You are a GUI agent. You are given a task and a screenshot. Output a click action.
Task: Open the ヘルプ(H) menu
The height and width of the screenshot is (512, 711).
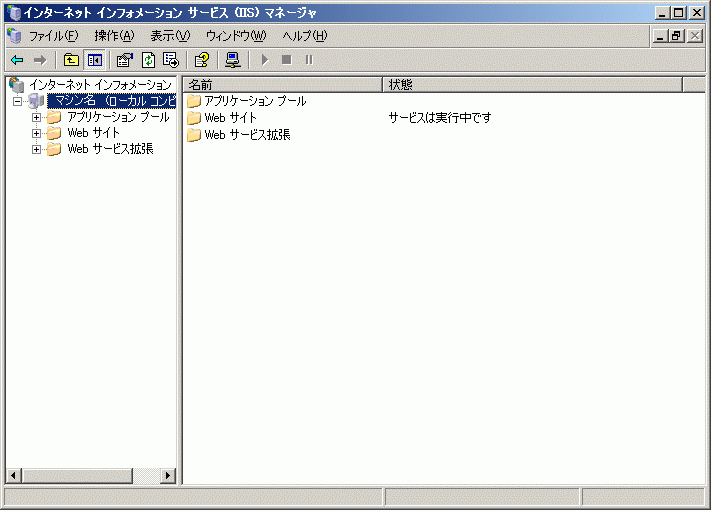(305, 36)
